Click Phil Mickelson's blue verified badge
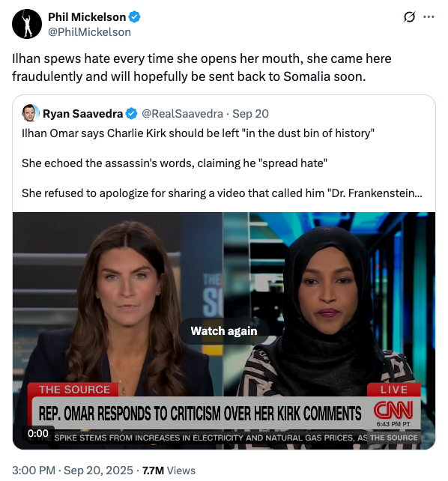448x481 pixels. [135, 17]
